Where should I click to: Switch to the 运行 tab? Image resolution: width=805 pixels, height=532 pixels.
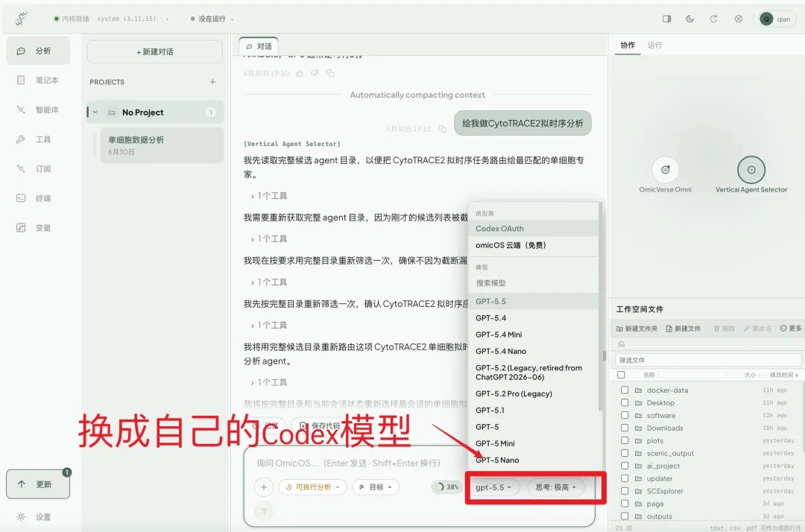pos(654,45)
